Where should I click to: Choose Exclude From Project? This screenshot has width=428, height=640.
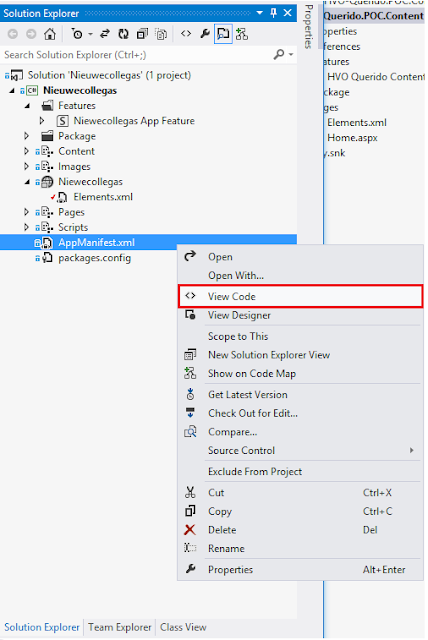point(300,472)
